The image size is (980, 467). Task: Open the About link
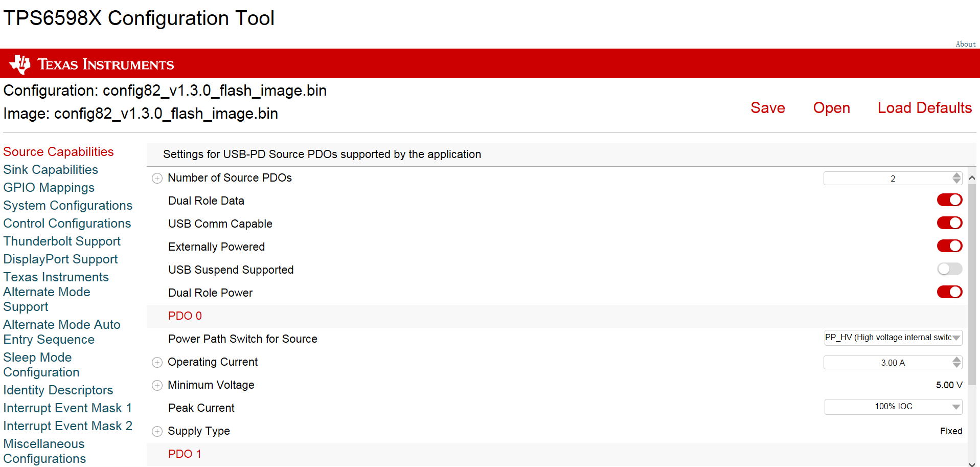(965, 44)
